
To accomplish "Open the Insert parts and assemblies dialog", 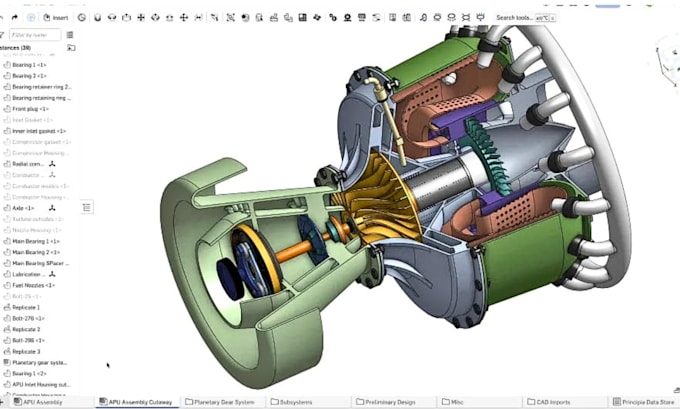I will 56,17.
